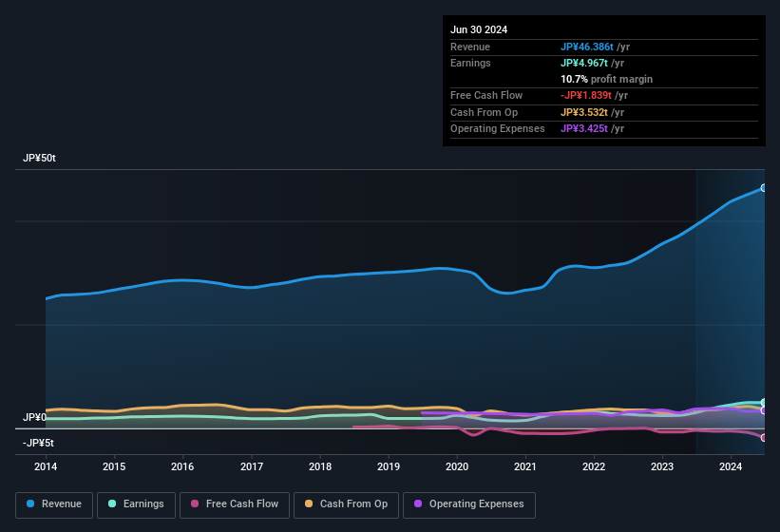This screenshot has width=780, height=532.
Task: Click the -JP¥5t y-axis label
Action: pos(38,443)
